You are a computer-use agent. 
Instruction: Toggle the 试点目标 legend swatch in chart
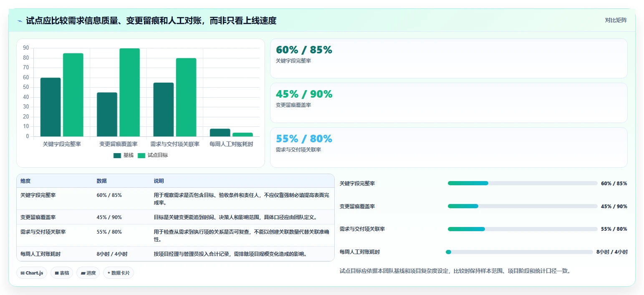click(141, 155)
